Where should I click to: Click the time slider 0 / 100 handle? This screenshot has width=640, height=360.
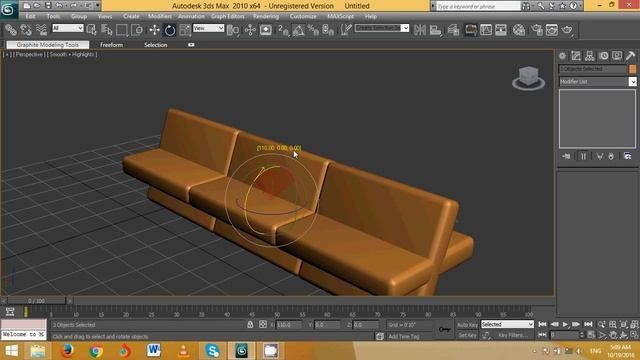pos(36,301)
